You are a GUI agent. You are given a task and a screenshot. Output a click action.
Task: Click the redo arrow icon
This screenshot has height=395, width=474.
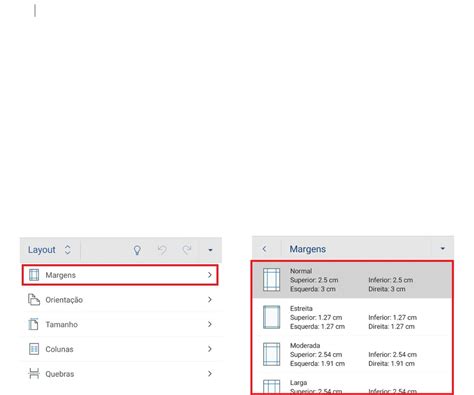pos(187,250)
